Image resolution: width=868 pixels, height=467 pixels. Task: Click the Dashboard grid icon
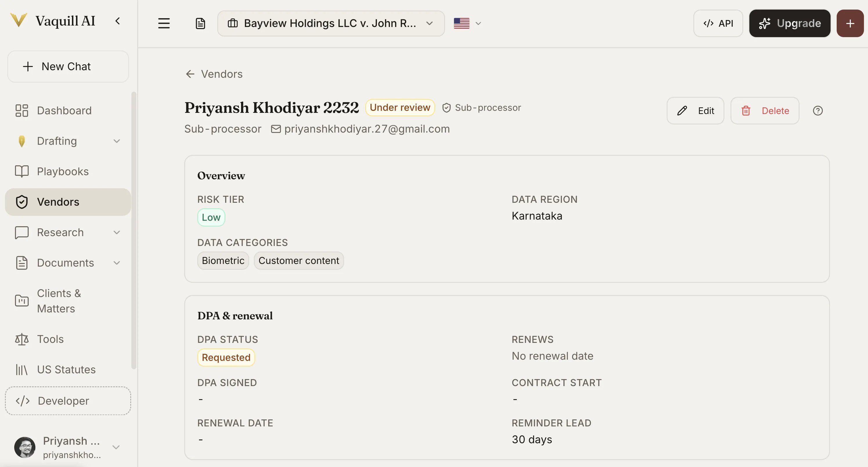coord(21,111)
